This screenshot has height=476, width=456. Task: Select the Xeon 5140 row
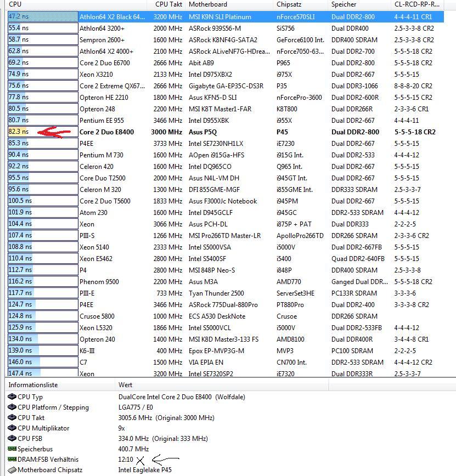coord(226,247)
